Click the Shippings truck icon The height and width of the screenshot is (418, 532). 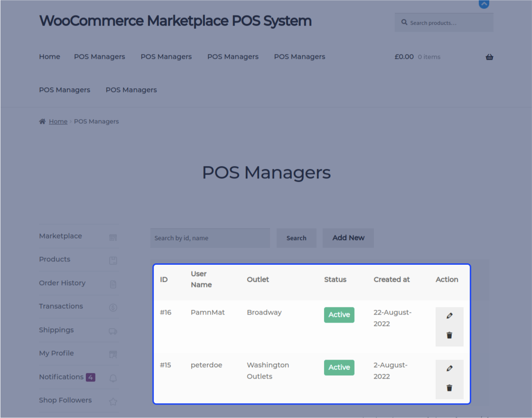tap(113, 331)
